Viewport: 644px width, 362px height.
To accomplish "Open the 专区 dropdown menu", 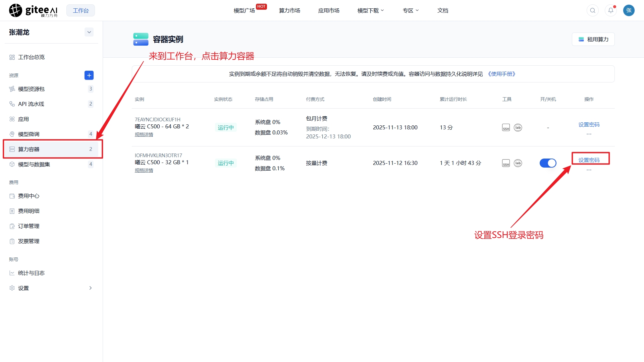I will [x=411, y=10].
